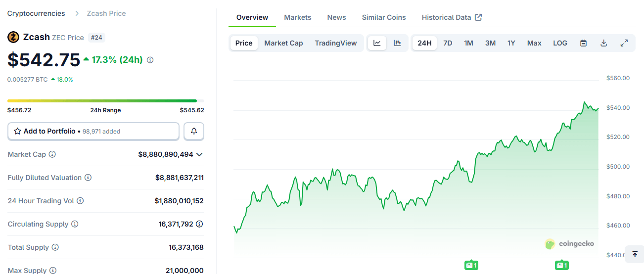Image resolution: width=644 pixels, height=274 pixels.
Task: Click info icon next to Market Cap
Action: (x=52, y=154)
